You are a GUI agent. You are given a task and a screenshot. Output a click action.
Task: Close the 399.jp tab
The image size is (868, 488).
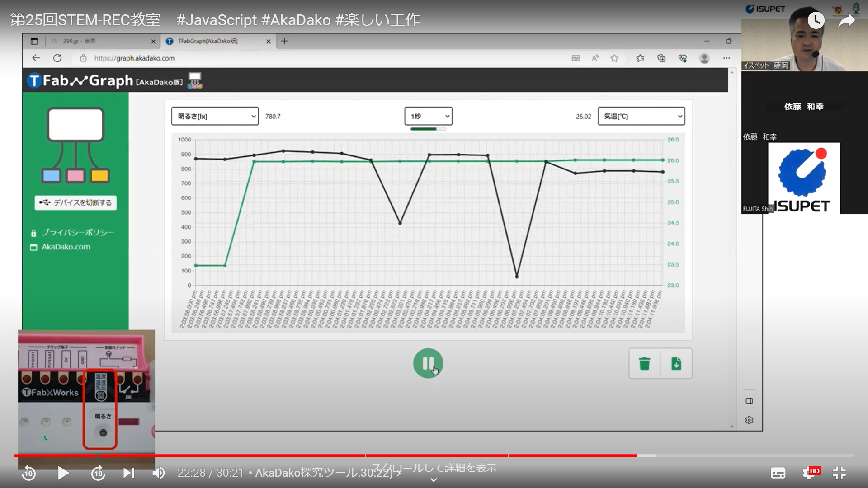(x=153, y=42)
